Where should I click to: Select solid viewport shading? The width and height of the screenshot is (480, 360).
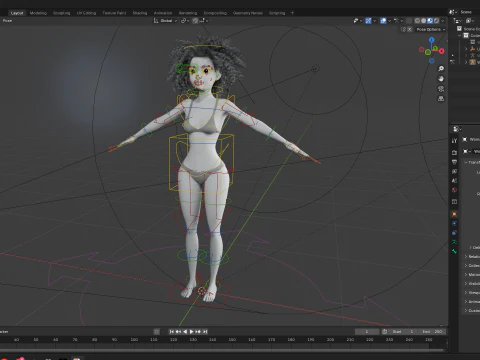point(424,21)
